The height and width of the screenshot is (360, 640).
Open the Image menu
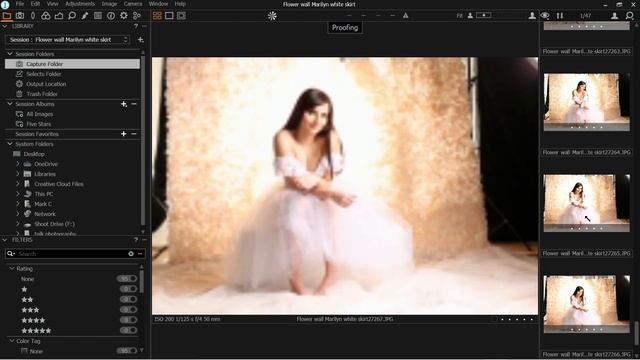coord(109,4)
